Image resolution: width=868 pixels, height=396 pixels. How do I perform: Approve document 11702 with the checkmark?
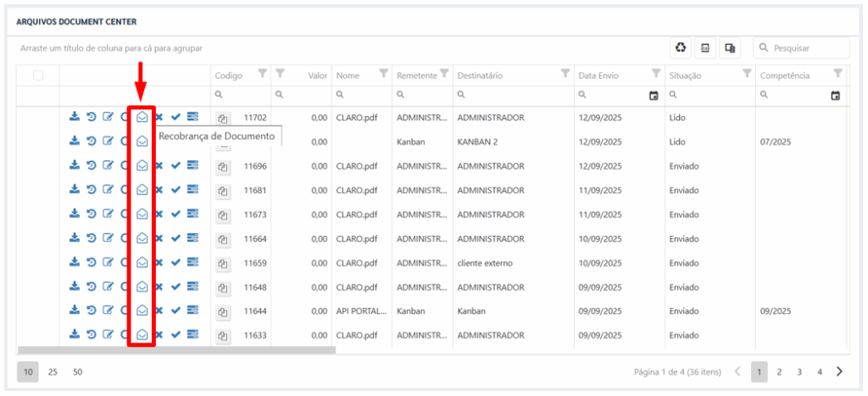pyautogui.click(x=176, y=117)
